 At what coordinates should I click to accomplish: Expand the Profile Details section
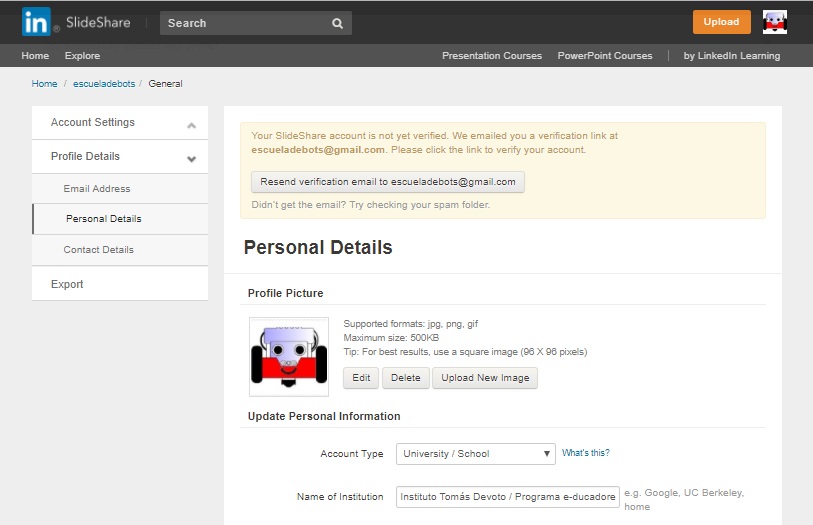click(x=191, y=158)
